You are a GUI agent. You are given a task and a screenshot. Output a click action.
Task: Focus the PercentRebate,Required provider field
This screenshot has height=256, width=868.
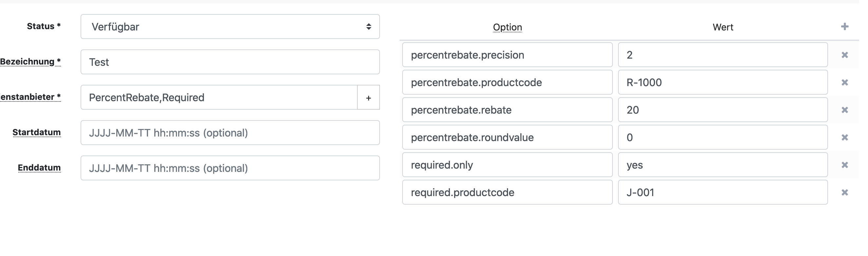point(219,97)
